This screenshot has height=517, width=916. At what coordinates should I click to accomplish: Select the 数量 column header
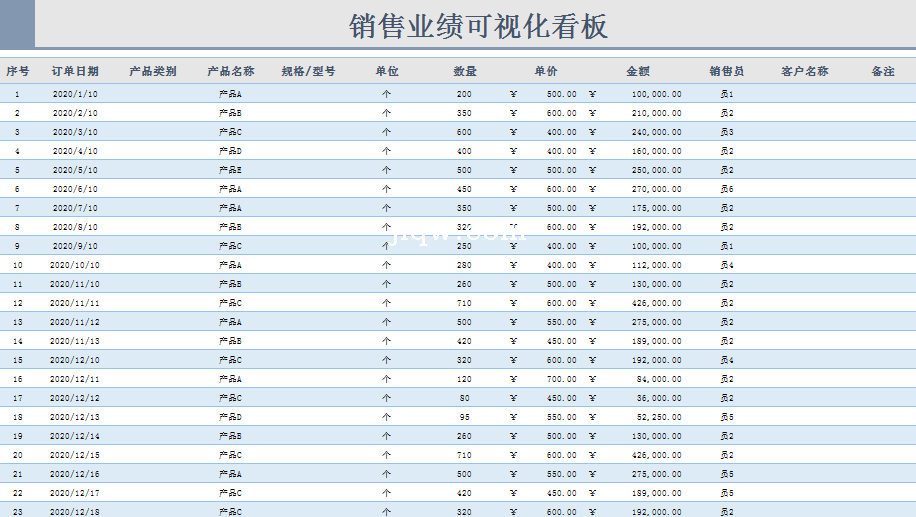465,71
